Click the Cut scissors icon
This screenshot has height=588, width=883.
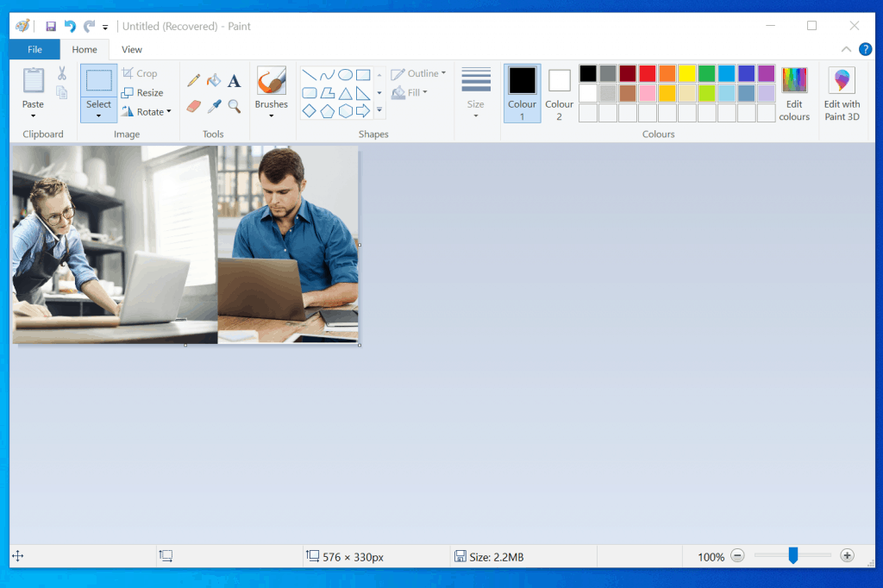click(62, 73)
